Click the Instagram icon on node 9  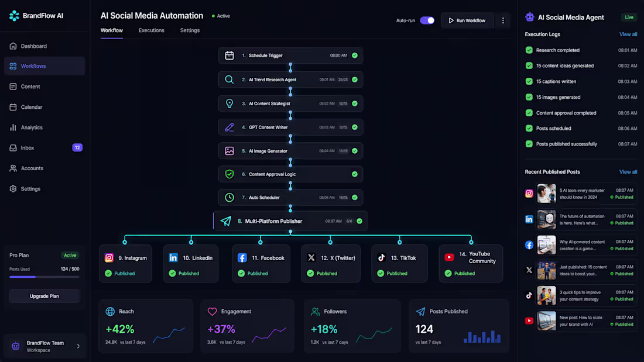109,258
